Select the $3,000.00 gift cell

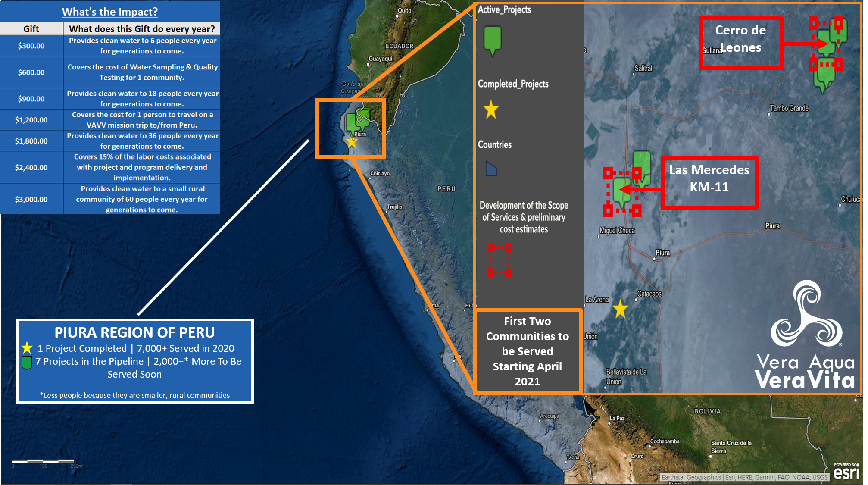tap(31, 199)
